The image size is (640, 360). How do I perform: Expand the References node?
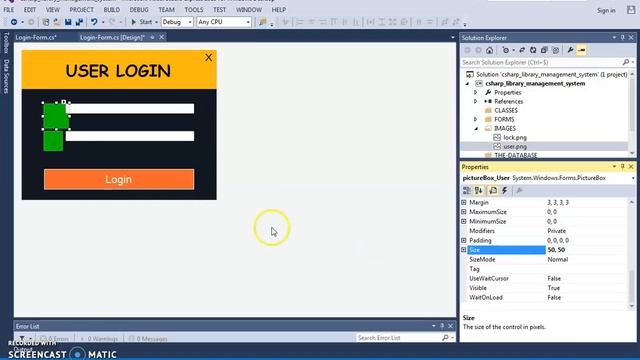coord(476,102)
